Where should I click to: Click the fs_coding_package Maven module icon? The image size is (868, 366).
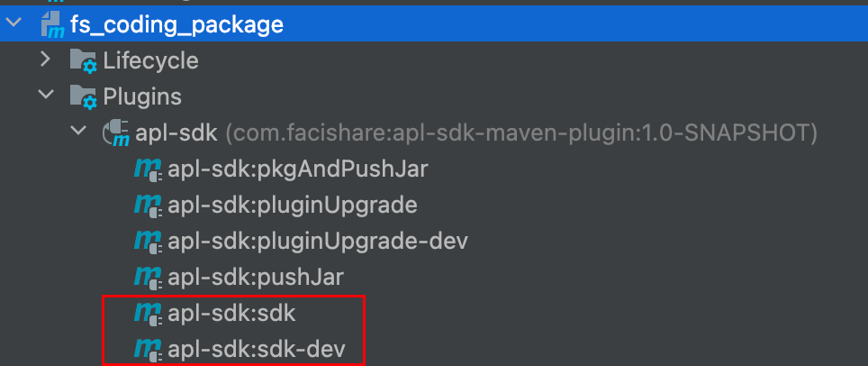[x=52, y=25]
